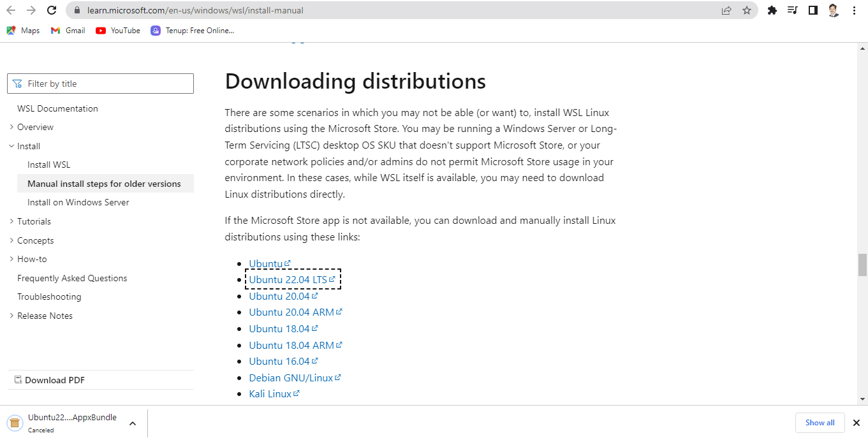Click the Ubuntu 20.04 ARM download link
The width and height of the screenshot is (868, 440).
[x=291, y=312]
